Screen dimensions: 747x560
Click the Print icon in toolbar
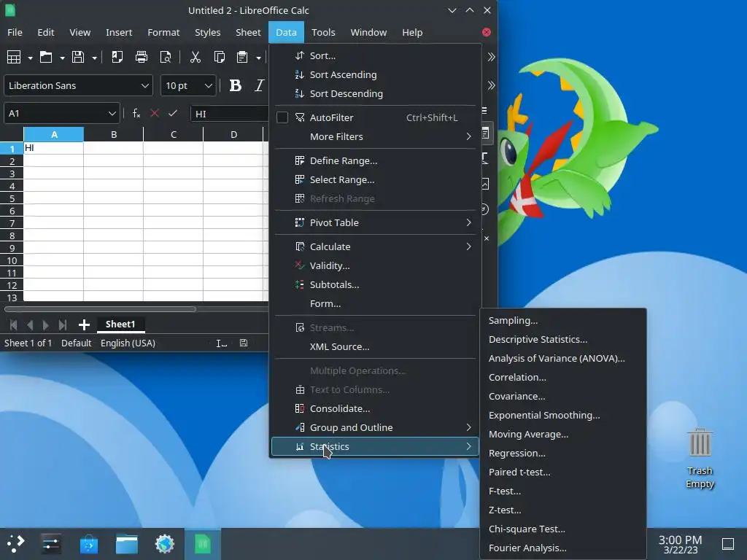(142, 57)
